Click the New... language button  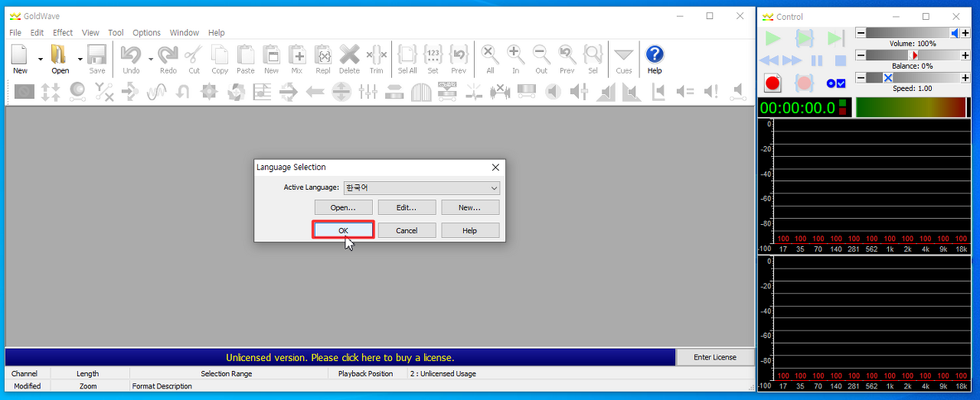(x=470, y=207)
